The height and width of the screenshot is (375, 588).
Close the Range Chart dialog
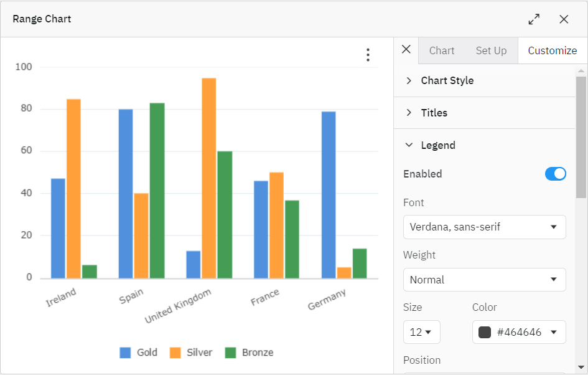pyautogui.click(x=564, y=19)
